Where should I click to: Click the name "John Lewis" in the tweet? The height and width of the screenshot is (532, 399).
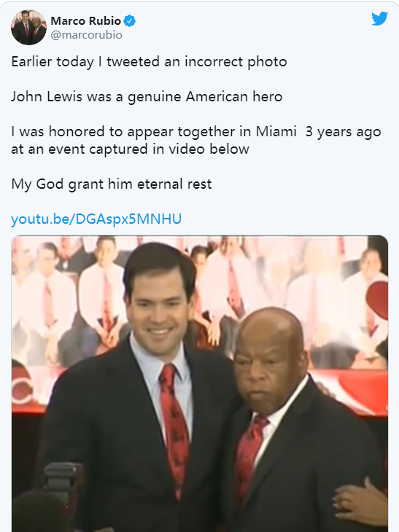pyautogui.click(x=47, y=97)
